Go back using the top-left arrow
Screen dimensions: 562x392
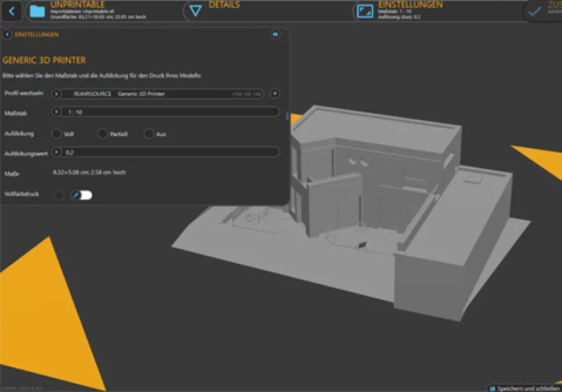tap(11, 11)
